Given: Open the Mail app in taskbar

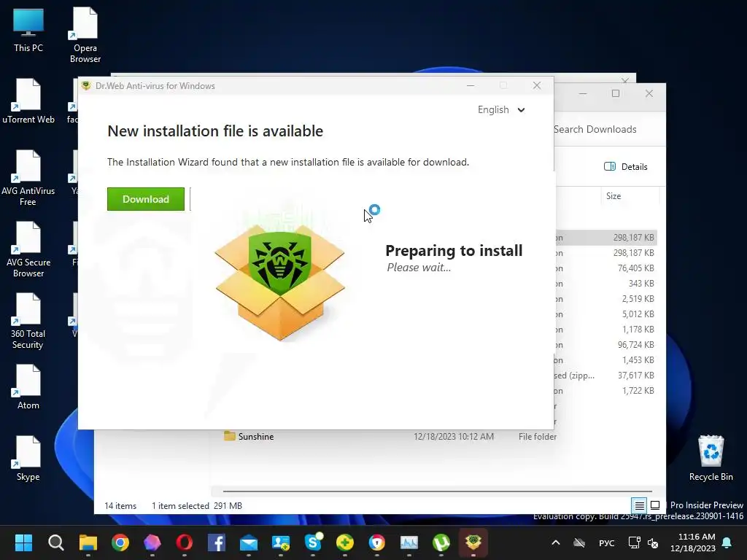Looking at the screenshot, I should 249,542.
